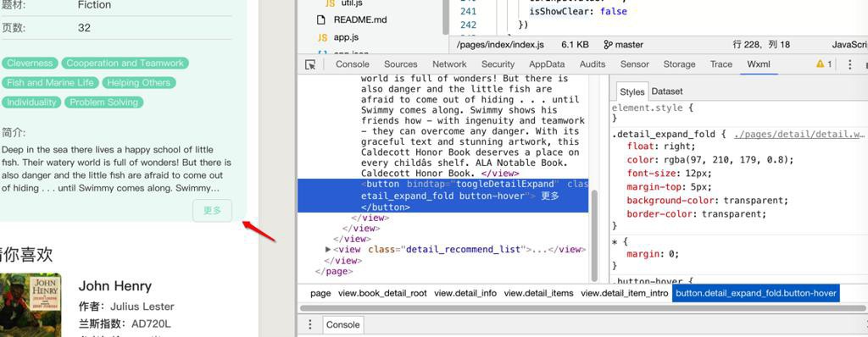
Task: Open README.md in the file tree
Action: pyautogui.click(x=359, y=20)
